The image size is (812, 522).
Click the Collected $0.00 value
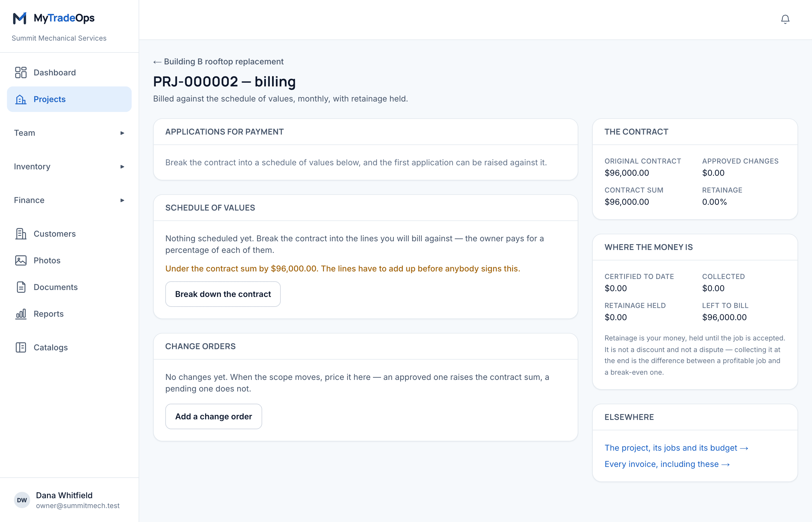point(713,289)
